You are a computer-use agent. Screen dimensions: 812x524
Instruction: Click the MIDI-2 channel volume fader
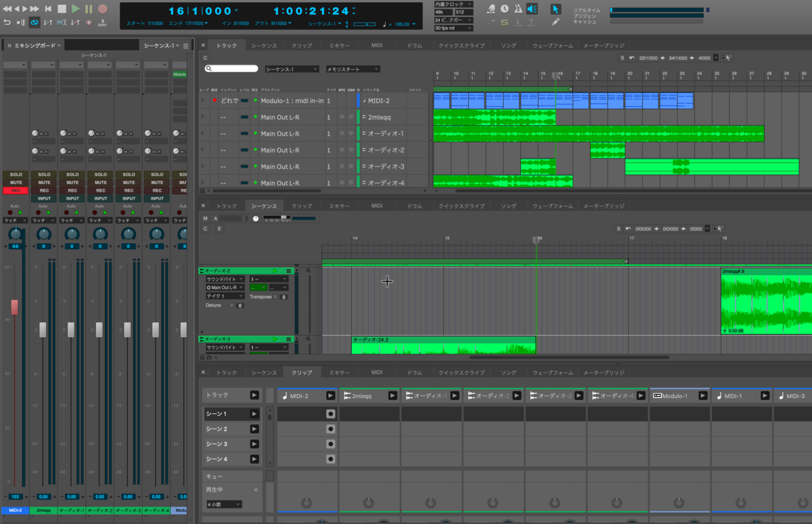point(14,307)
